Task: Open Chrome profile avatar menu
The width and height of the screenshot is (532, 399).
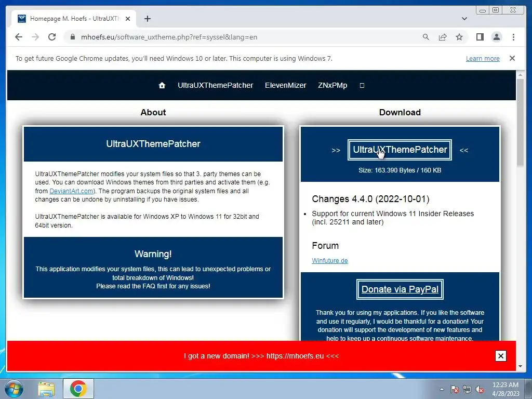Action: tap(497, 37)
